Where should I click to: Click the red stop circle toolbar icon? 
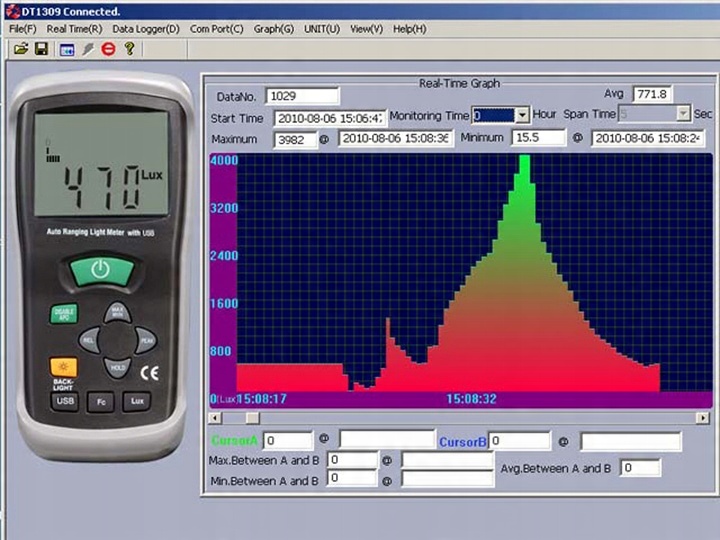(x=108, y=49)
